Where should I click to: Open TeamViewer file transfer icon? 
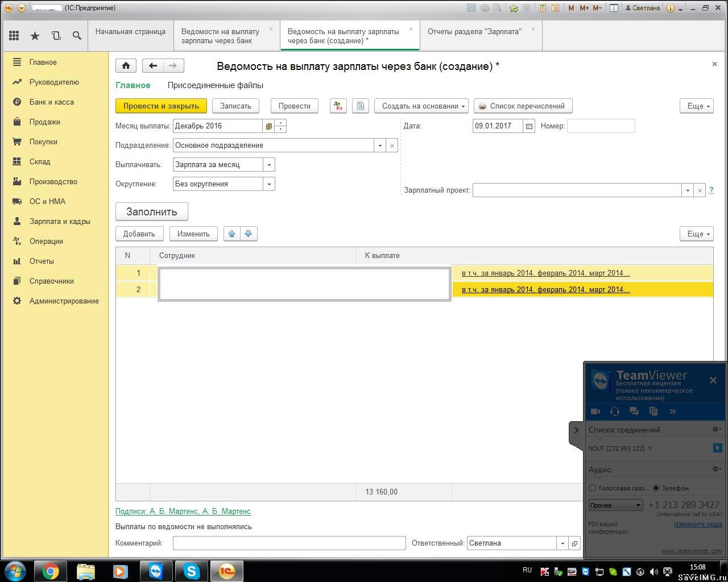point(653,411)
